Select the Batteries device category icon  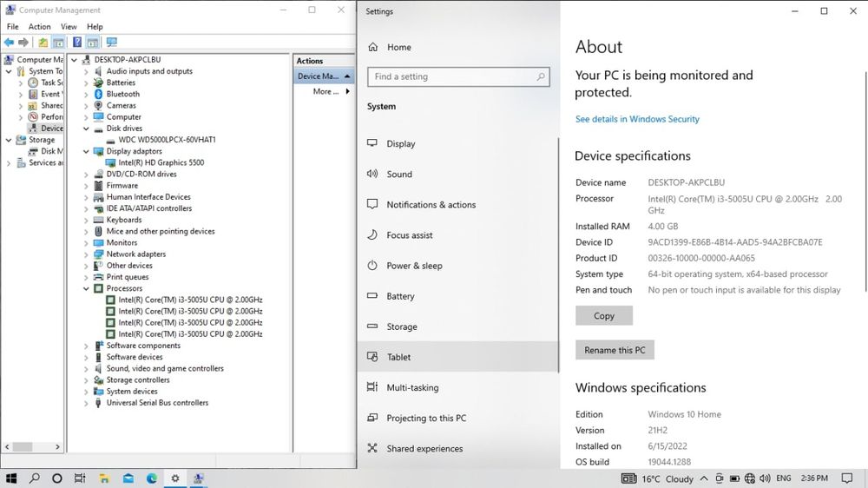[99, 82]
